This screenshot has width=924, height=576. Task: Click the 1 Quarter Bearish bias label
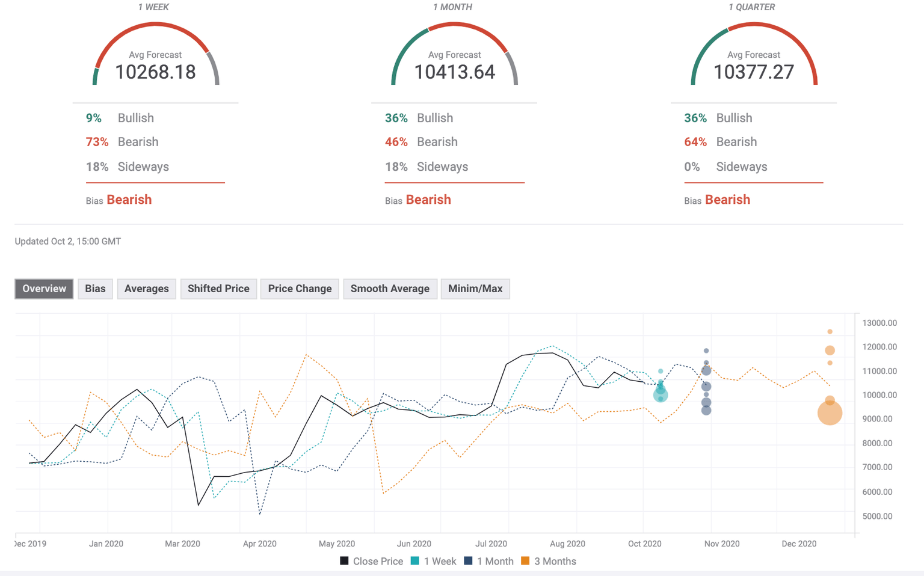pos(727,200)
